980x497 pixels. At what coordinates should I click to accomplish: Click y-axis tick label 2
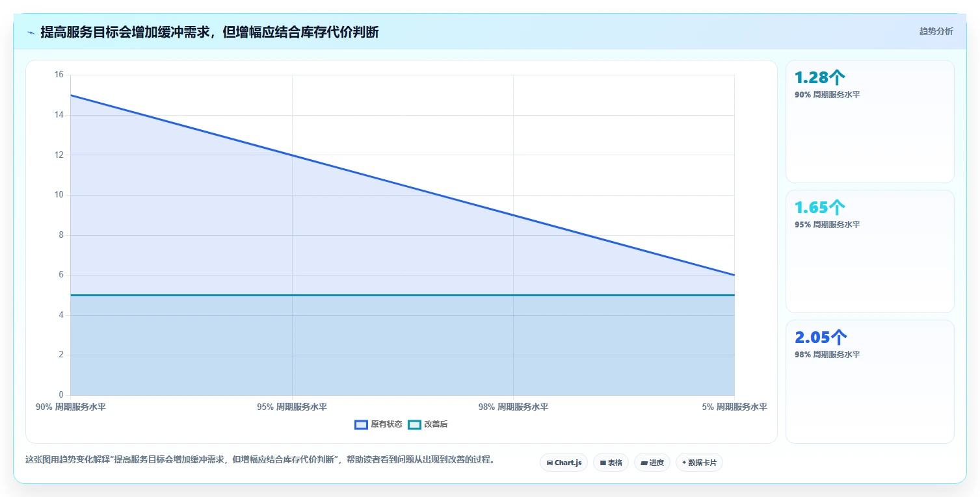pos(62,355)
